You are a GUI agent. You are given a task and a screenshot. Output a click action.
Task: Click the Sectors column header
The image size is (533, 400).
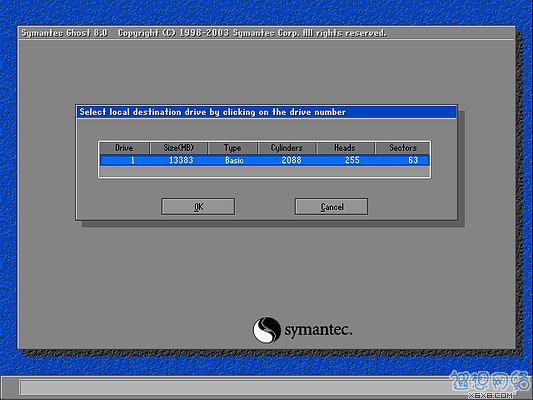[402, 148]
